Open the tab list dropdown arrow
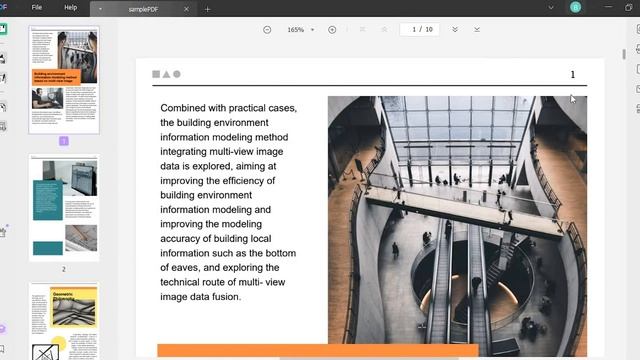 tap(551, 7)
